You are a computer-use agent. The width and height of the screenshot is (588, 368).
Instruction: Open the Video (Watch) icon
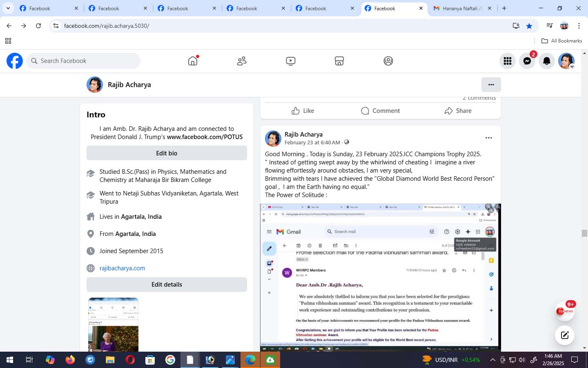coord(290,61)
